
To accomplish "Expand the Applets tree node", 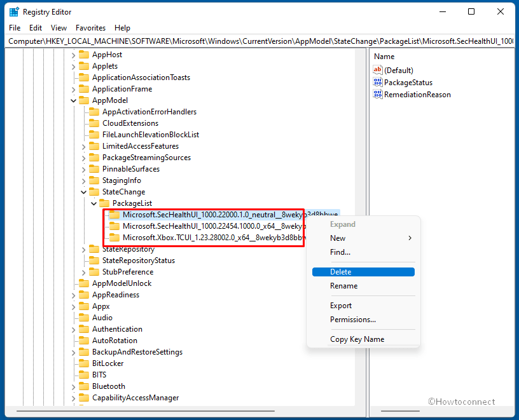I will click(74, 67).
